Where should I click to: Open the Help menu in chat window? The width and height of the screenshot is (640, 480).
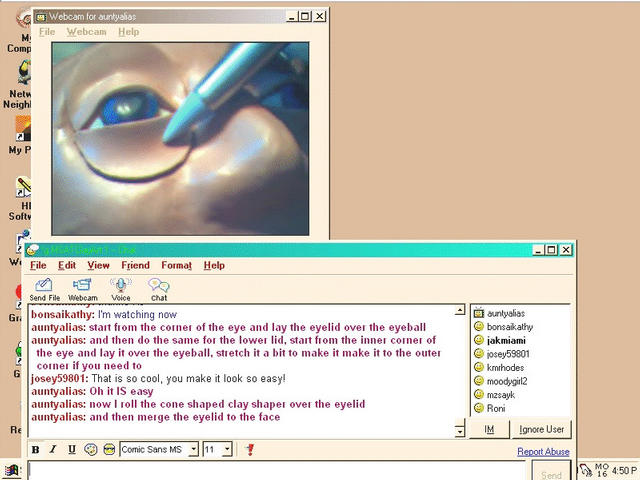pos(214,265)
